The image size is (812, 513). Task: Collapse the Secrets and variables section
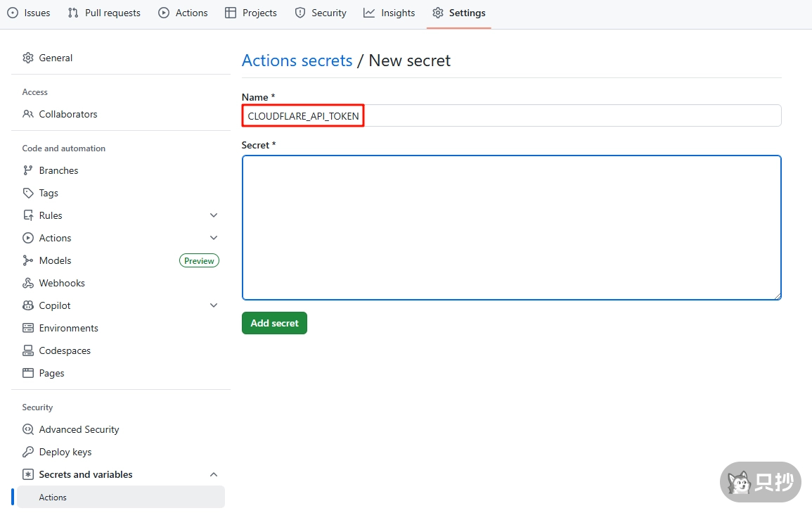(x=213, y=474)
